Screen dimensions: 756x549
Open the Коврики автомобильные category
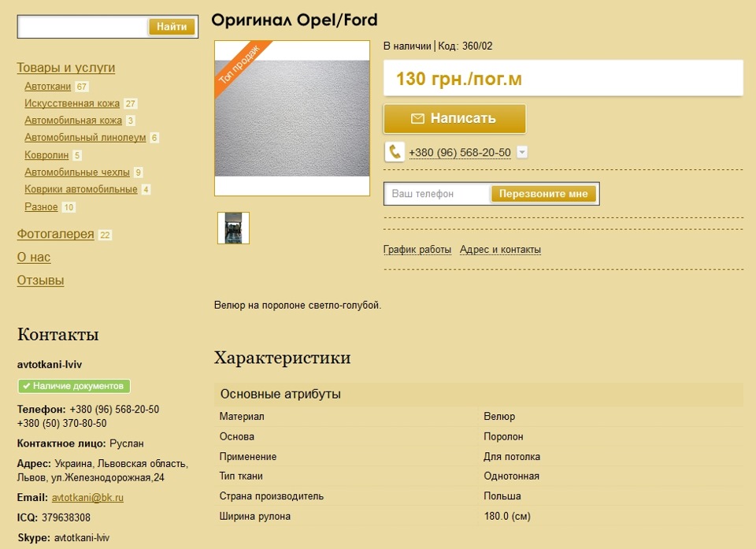coord(81,189)
